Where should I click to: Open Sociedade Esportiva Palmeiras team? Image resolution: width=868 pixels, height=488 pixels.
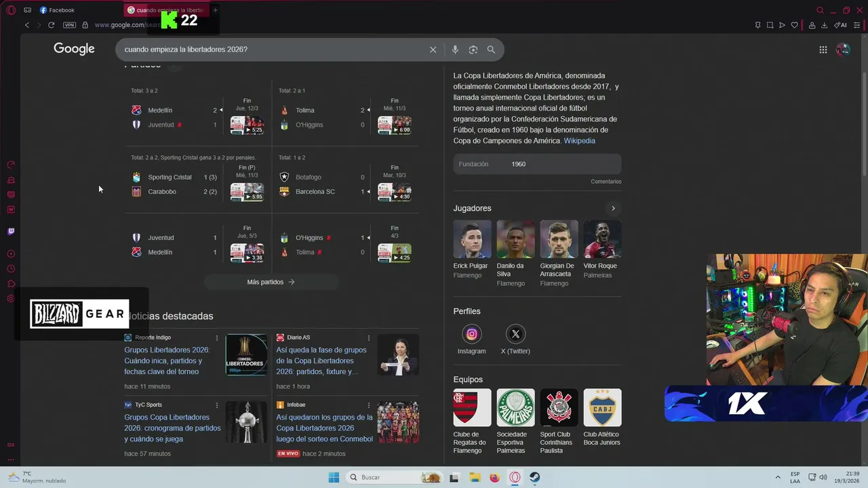[x=515, y=421]
